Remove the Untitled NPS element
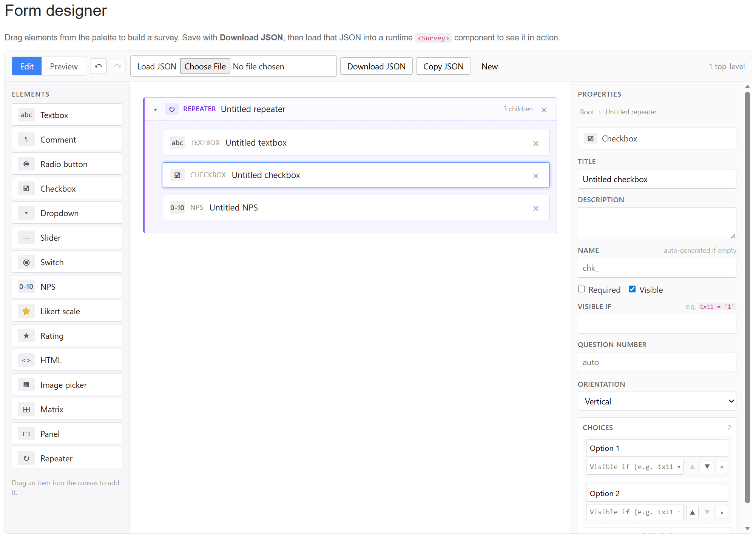This screenshot has width=756, height=538. click(535, 208)
